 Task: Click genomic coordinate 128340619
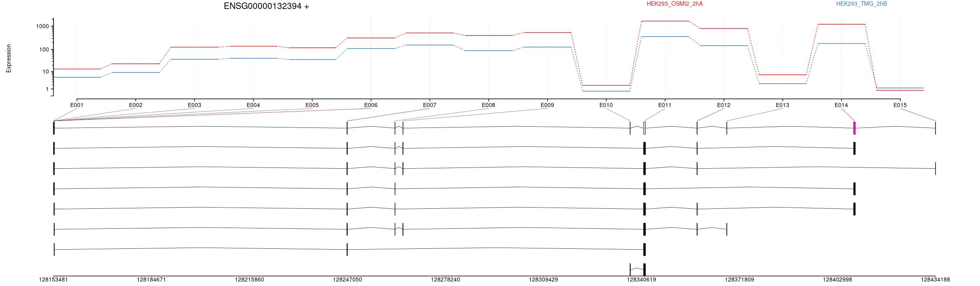[x=641, y=280]
